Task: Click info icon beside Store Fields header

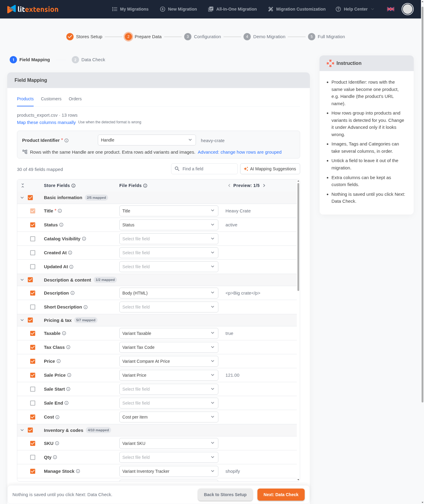Action: pyautogui.click(x=73, y=186)
